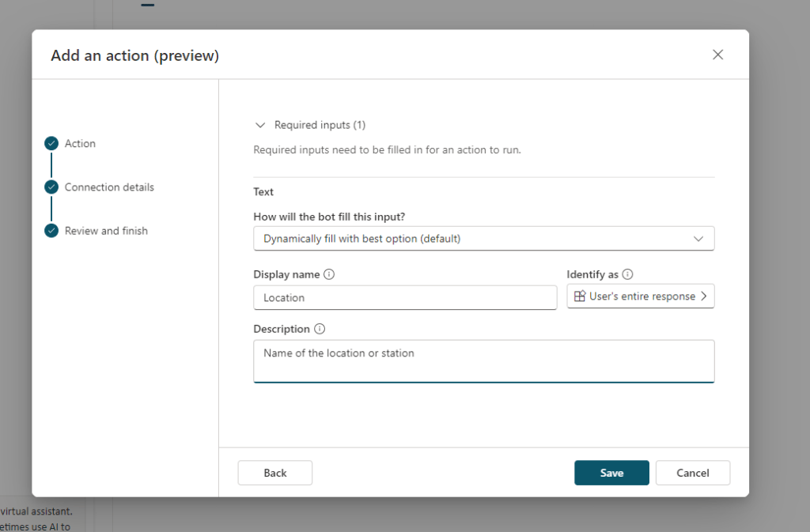Click the info icon beside Display name
Screen dimensions: 810x532
click(329, 274)
